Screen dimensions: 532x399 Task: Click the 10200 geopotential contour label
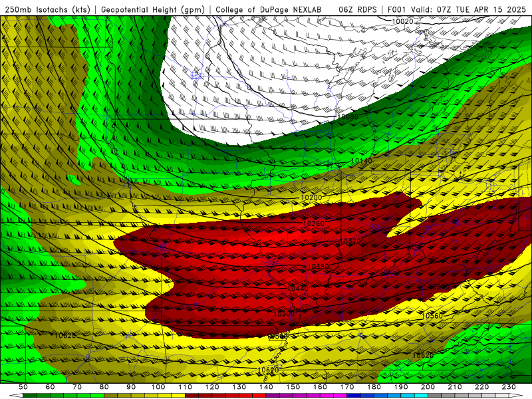311,198
